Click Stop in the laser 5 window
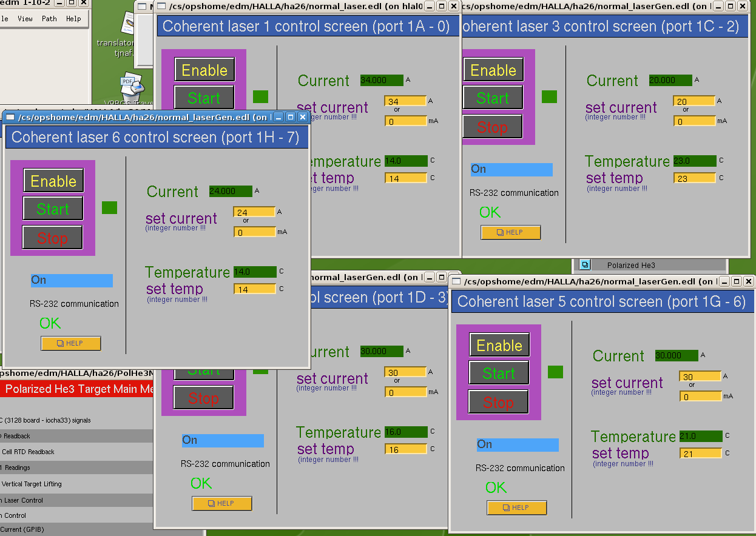Image resolution: width=756 pixels, height=536 pixels. coord(499,402)
